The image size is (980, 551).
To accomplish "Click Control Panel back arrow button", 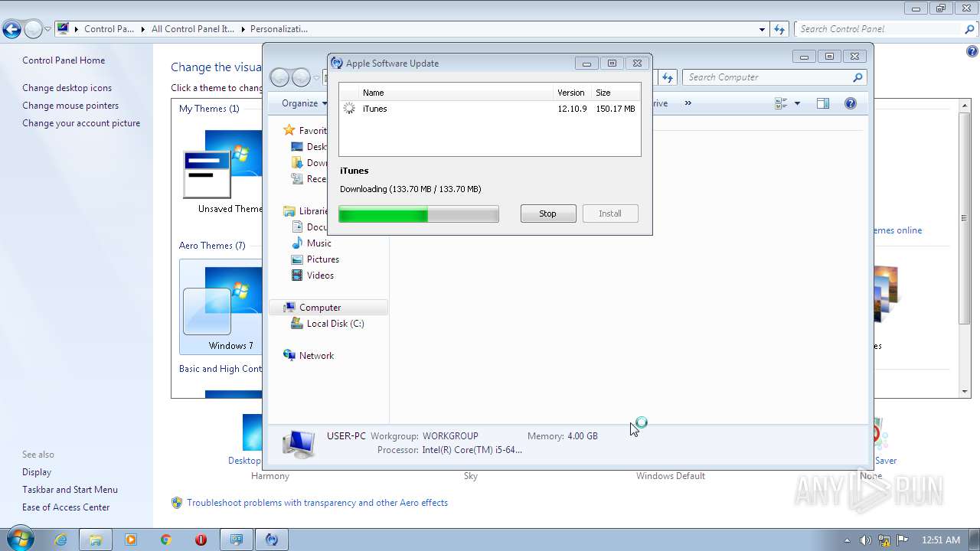I will pyautogui.click(x=11, y=30).
